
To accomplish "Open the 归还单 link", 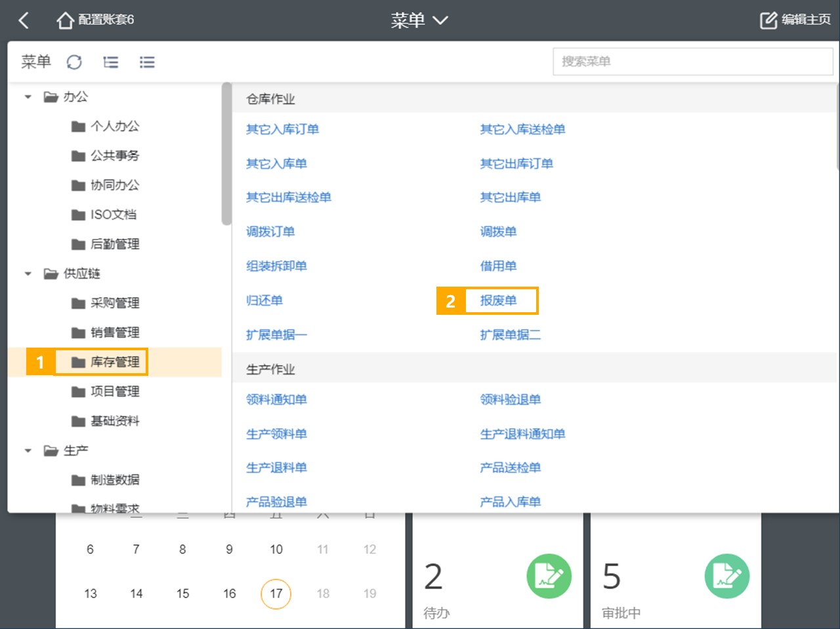I will [x=264, y=301].
